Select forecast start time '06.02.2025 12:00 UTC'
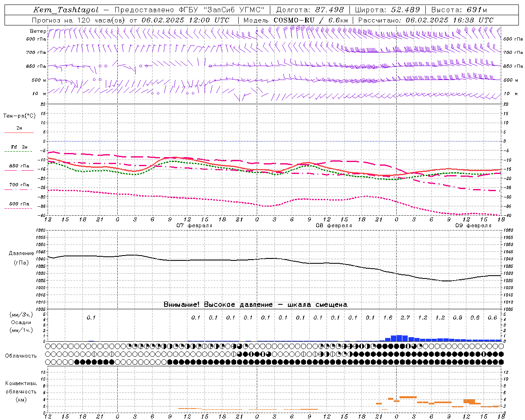 click(x=185, y=20)
